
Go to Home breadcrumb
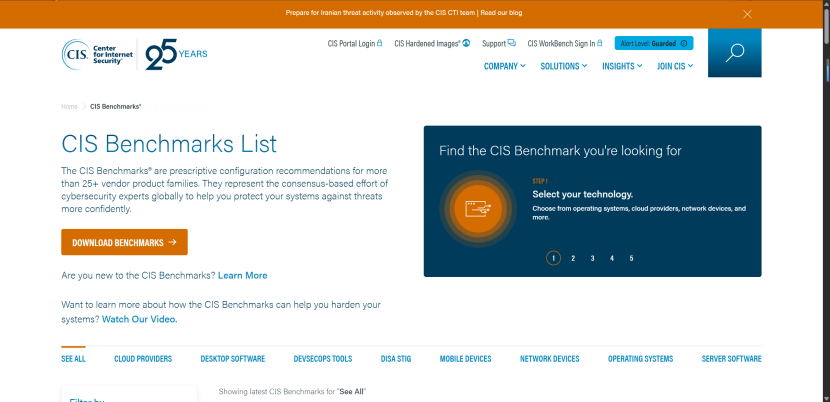[x=69, y=106]
